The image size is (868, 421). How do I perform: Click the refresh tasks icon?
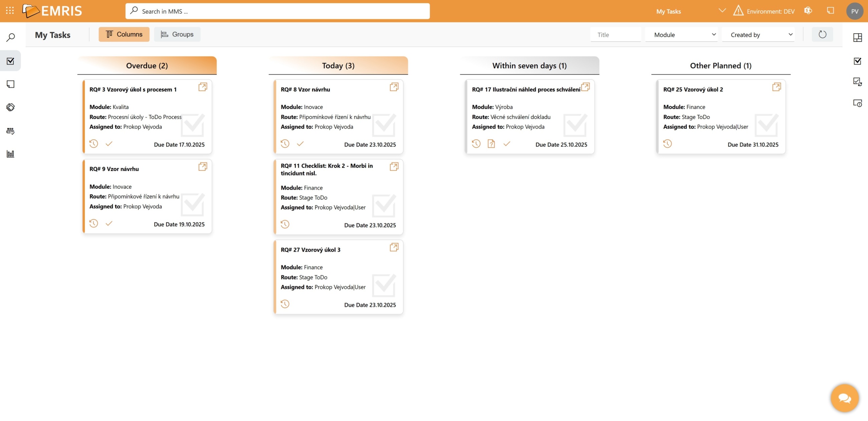point(822,34)
